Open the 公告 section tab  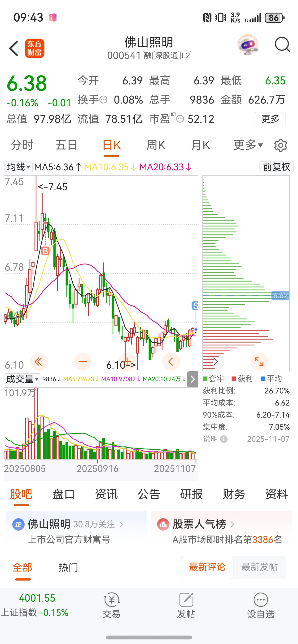pyautogui.click(x=149, y=494)
